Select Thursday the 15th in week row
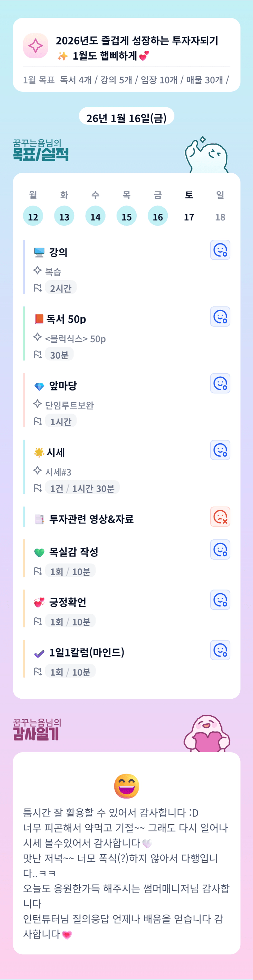 pyautogui.click(x=127, y=216)
